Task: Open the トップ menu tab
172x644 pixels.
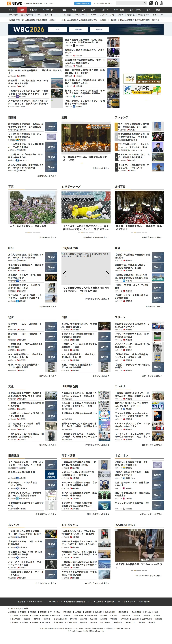Action: point(12,10)
